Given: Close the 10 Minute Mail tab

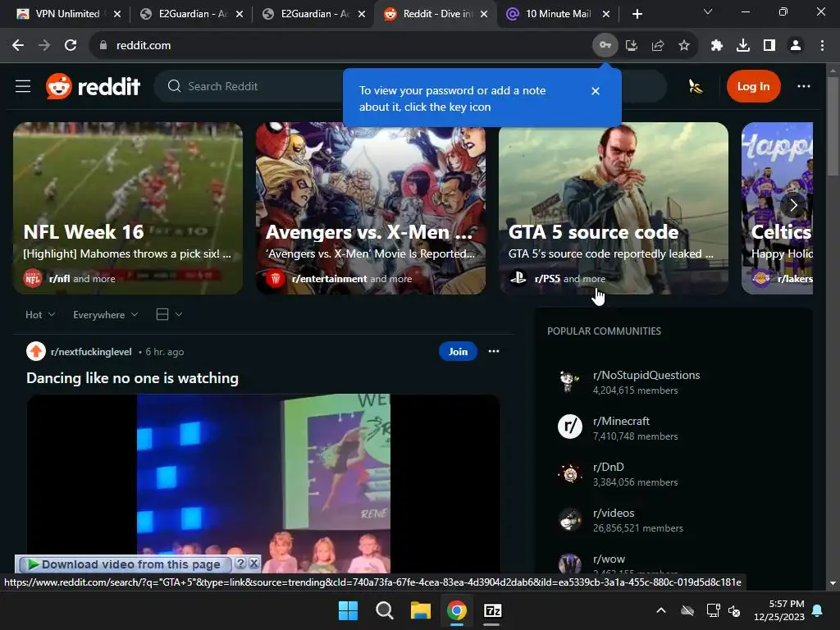Looking at the screenshot, I should click(x=606, y=15).
